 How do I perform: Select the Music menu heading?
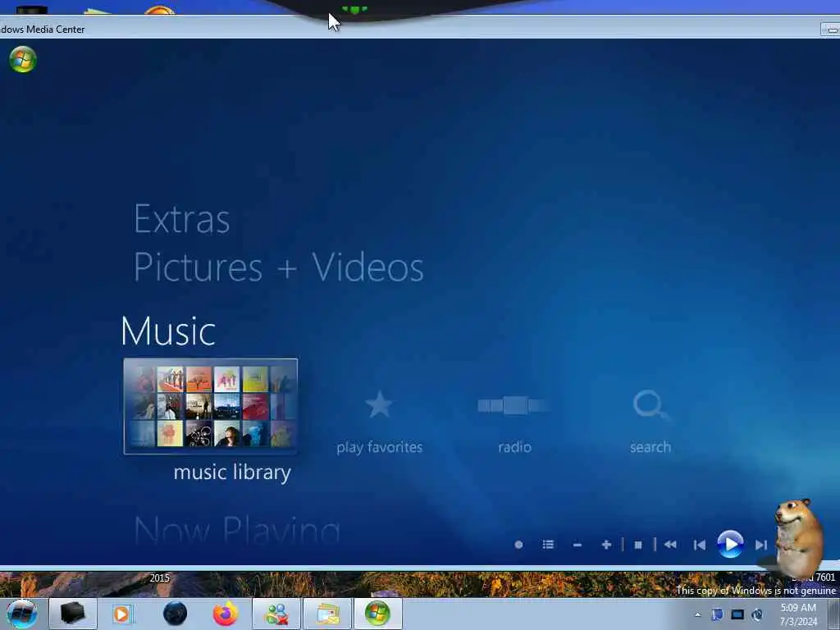click(x=168, y=331)
